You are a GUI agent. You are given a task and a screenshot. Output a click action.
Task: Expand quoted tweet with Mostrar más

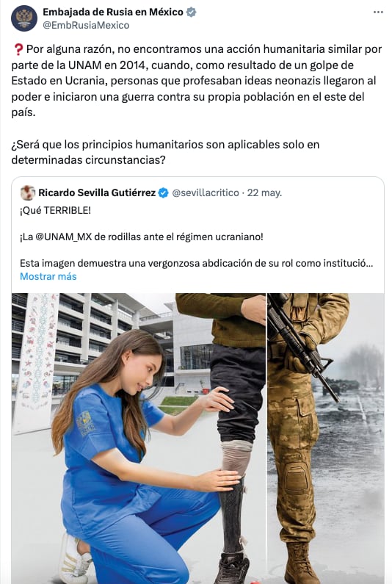(x=48, y=276)
